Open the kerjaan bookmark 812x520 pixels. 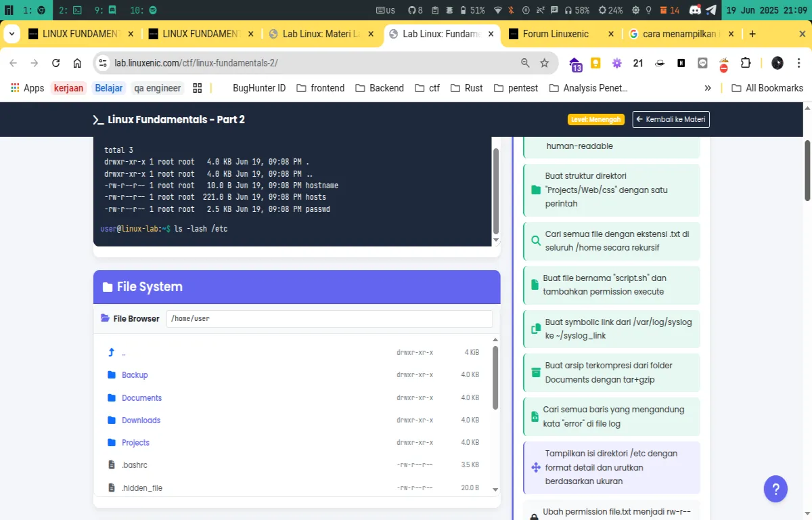click(x=68, y=88)
